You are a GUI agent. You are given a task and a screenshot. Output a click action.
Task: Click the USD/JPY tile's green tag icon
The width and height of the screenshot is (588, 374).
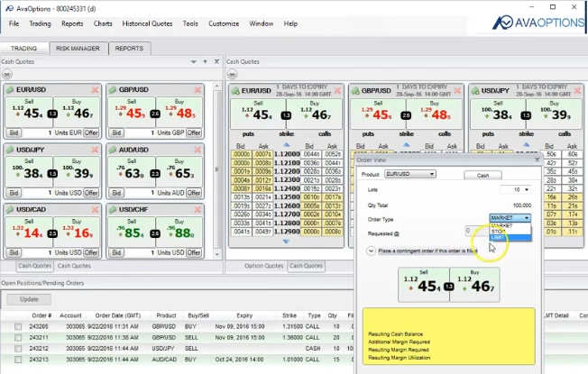pos(10,150)
